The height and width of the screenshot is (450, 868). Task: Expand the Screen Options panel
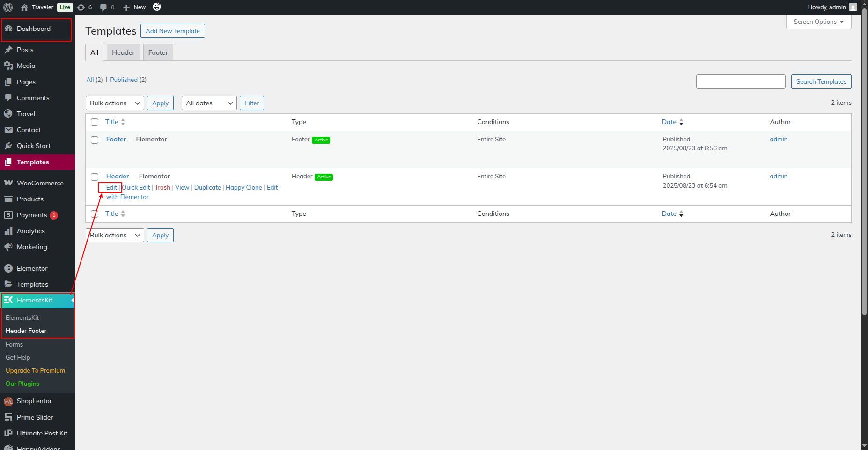818,22
